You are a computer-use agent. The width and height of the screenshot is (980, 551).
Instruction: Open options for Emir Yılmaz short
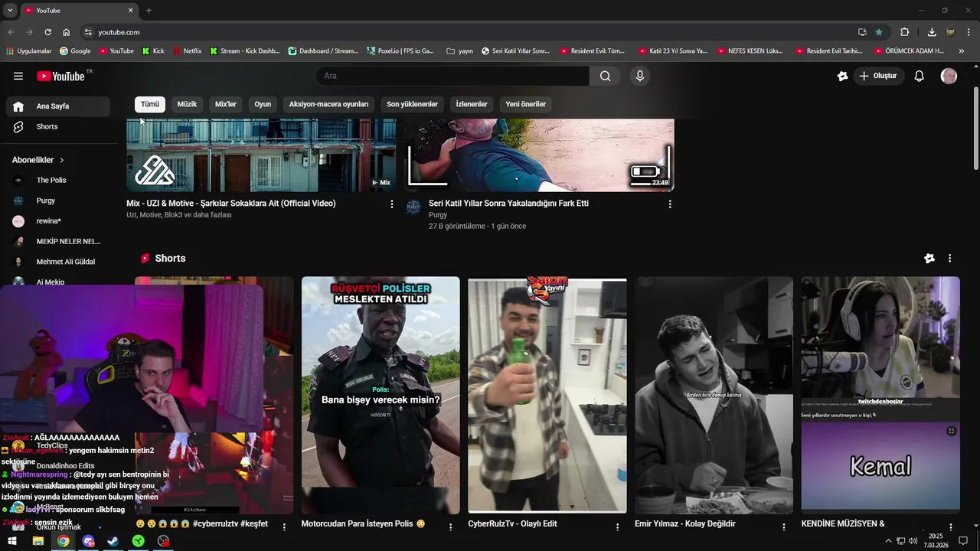784,527
